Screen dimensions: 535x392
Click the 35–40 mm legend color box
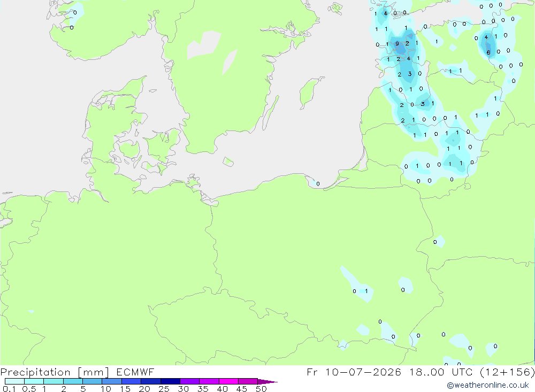click(209, 381)
